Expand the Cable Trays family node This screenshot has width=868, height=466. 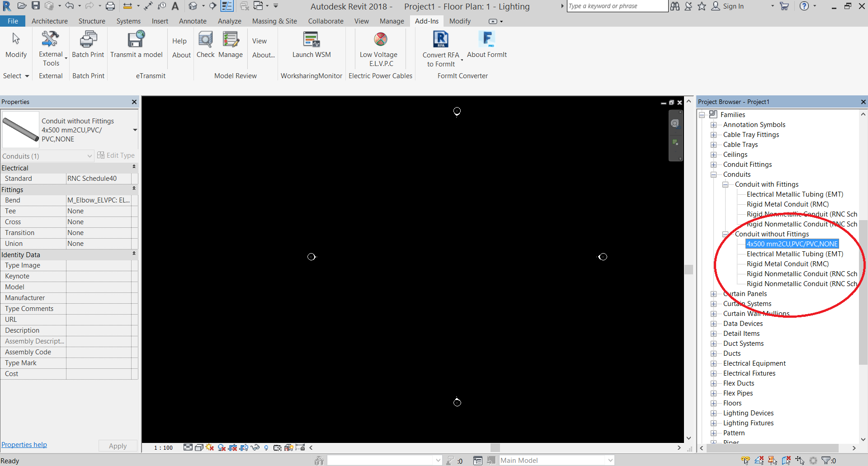[x=713, y=145]
